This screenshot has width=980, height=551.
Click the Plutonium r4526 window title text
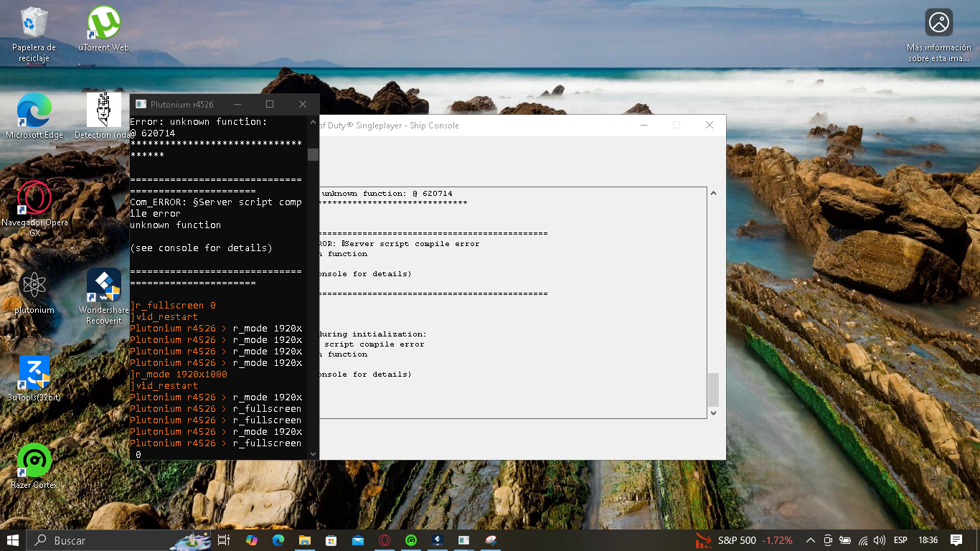[x=182, y=105]
